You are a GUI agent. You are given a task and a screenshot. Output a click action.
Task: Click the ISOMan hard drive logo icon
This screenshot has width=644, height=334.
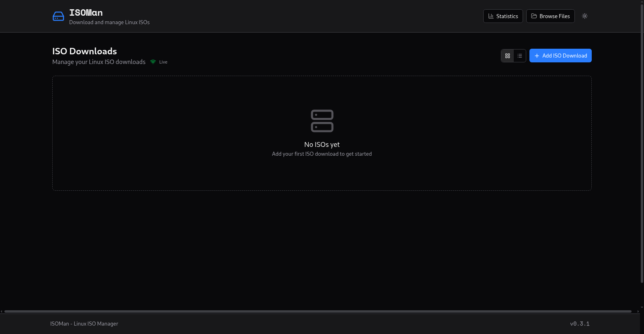[58, 16]
